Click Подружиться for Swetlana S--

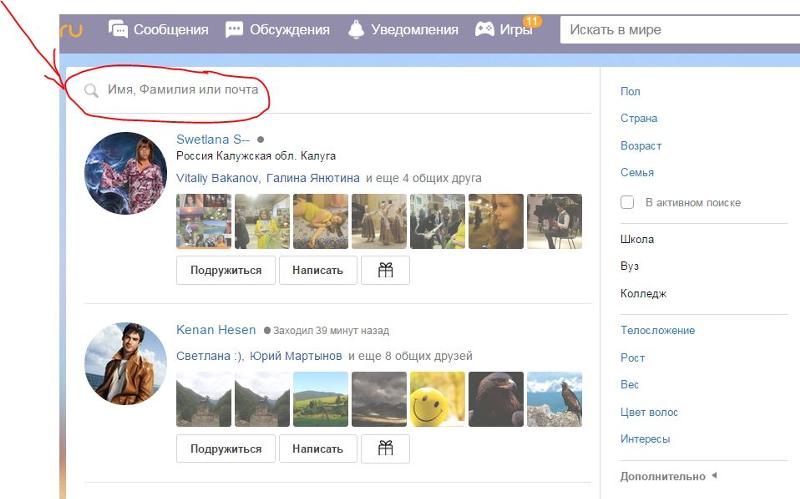(226, 270)
